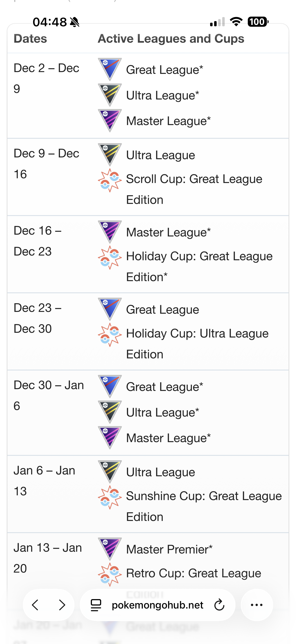Tap Great League icon in Dec 2 row

point(110,69)
